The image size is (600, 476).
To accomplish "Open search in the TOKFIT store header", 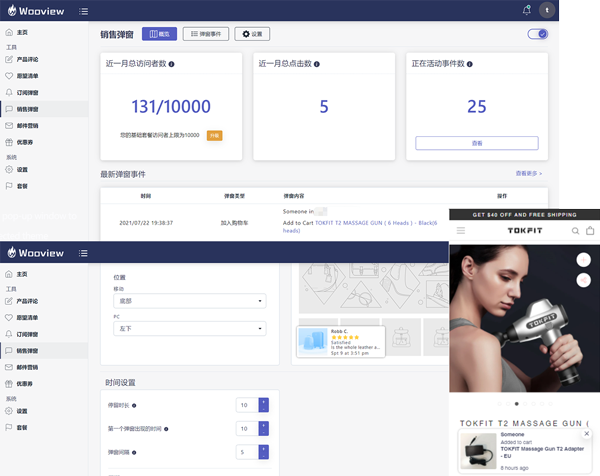I will (575, 231).
